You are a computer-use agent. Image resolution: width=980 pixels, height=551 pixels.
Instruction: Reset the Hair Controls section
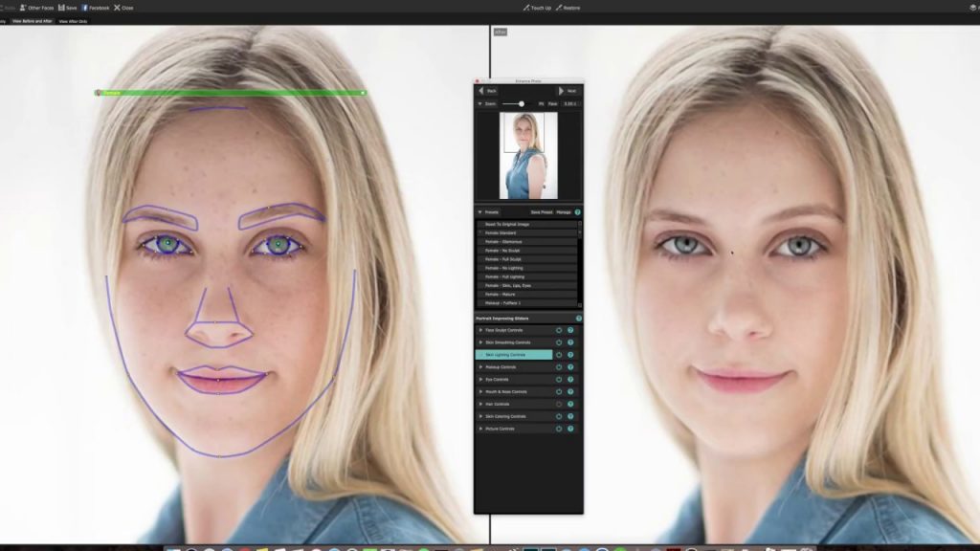(558, 404)
